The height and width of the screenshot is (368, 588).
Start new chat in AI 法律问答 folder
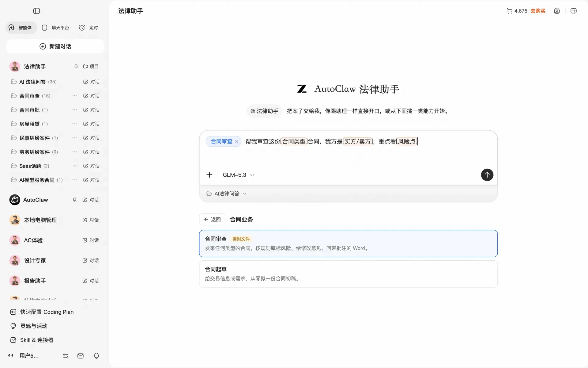coord(91,82)
